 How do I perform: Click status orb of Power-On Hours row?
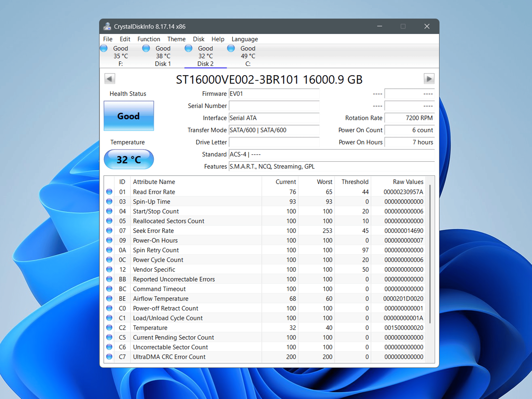(109, 240)
